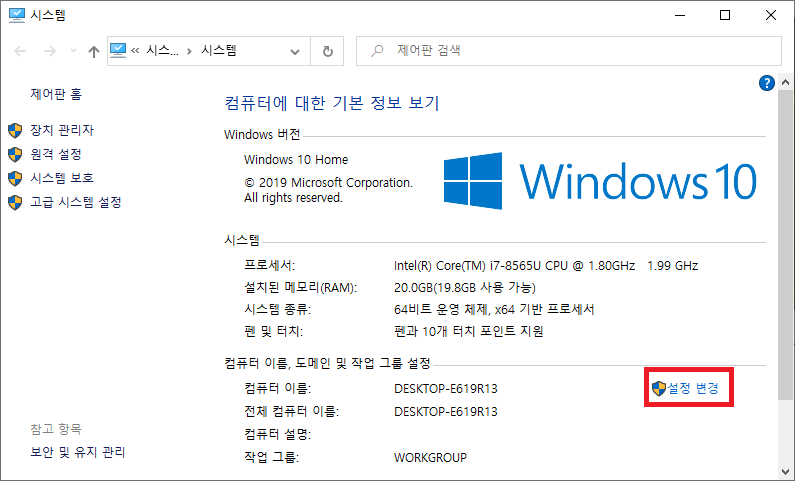
Task: Click the vertical scrollbar thumb
Action: tap(785, 245)
